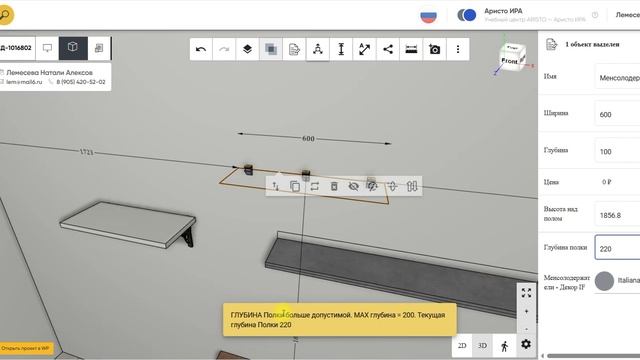Toggle the overlapping squares transparency tool
Image resolution: width=640 pixels, height=360 pixels.
coord(271,49)
